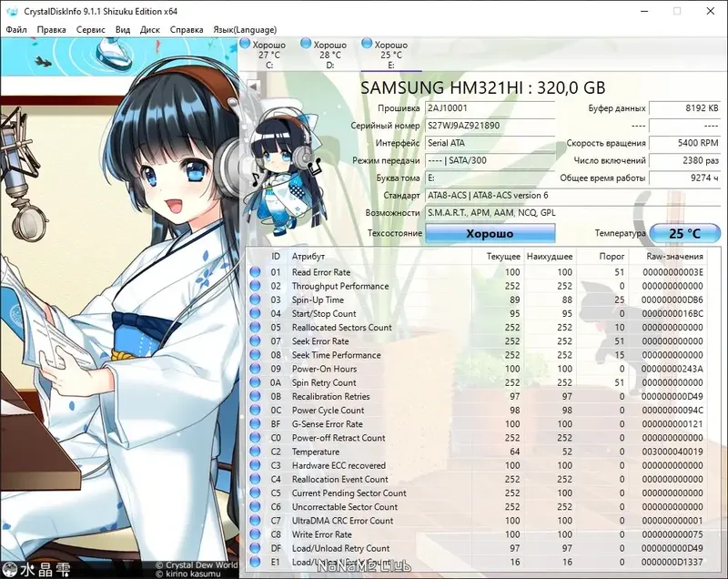Click the SATA/300 transfer mode field

click(x=490, y=160)
